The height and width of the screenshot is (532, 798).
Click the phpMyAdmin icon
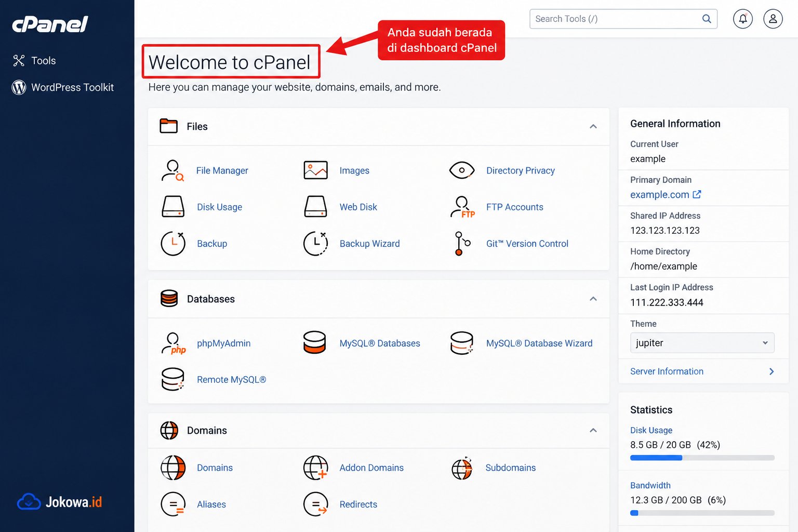(174, 343)
